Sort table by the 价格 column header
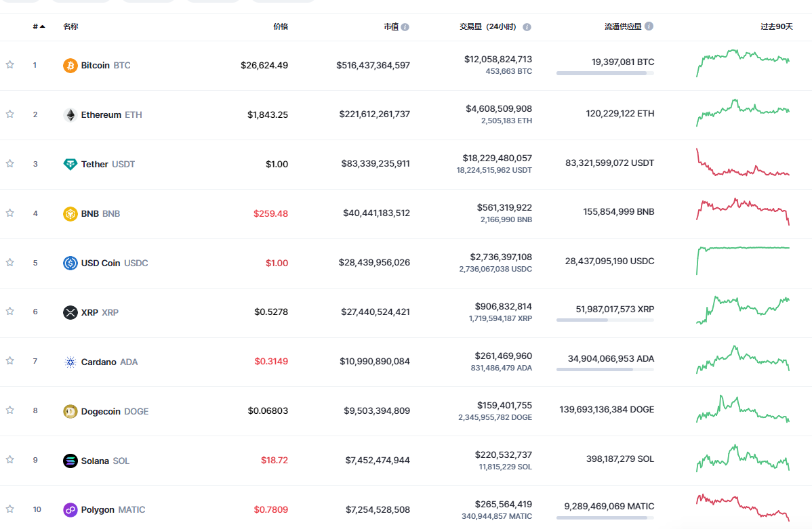The image size is (812, 529). click(280, 26)
